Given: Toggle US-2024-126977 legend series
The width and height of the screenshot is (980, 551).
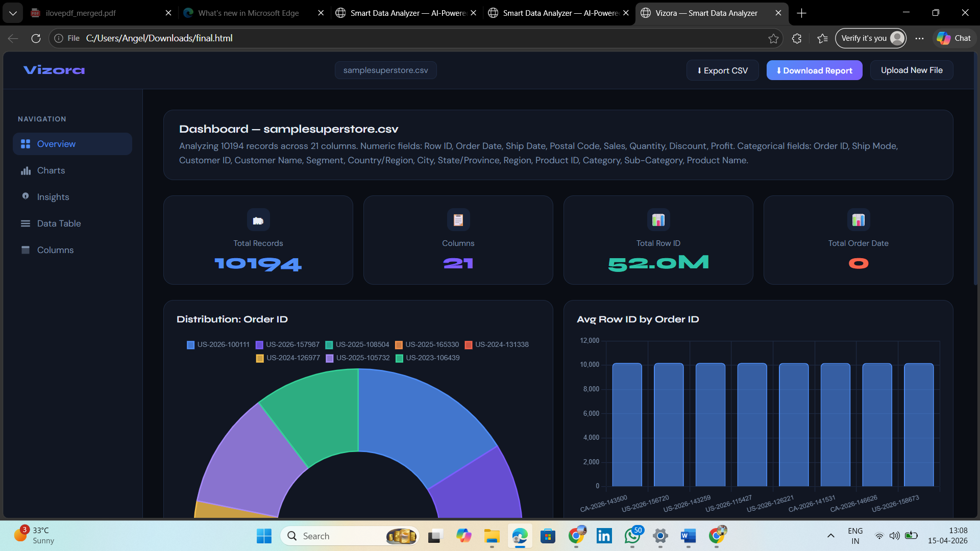Looking at the screenshot, I should coord(288,358).
